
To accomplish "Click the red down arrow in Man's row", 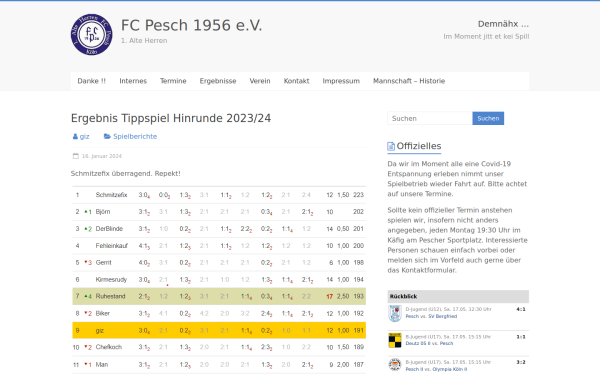I will click(86, 364).
